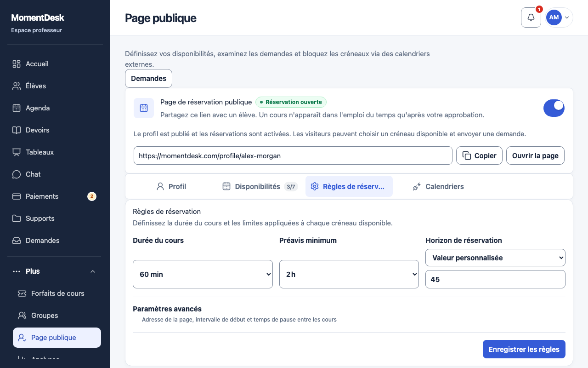The height and width of the screenshot is (368, 588).
Task: Select the Page publique sidebar item
Action: pyautogui.click(x=57, y=338)
